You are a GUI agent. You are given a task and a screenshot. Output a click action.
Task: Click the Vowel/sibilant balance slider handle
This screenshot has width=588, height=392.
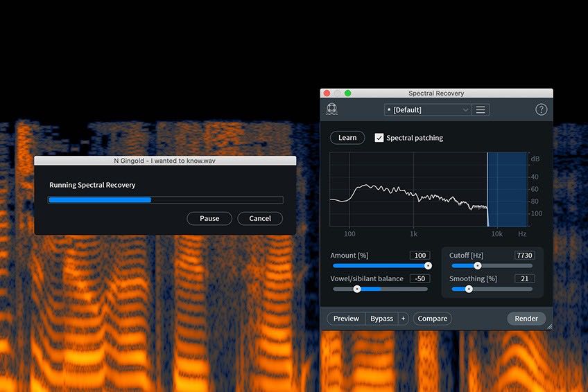coord(357,289)
